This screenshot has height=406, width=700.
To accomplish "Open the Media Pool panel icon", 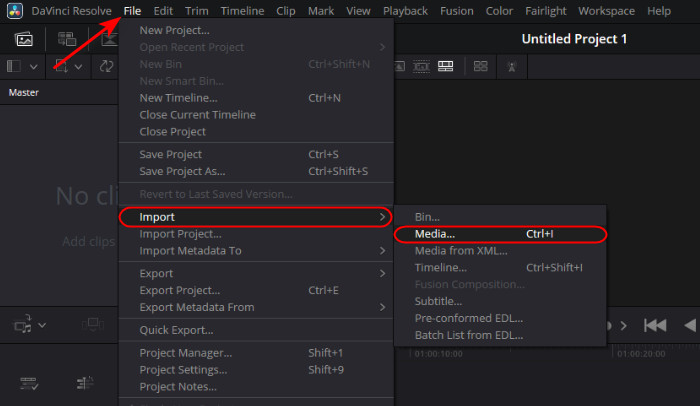I will [x=24, y=40].
